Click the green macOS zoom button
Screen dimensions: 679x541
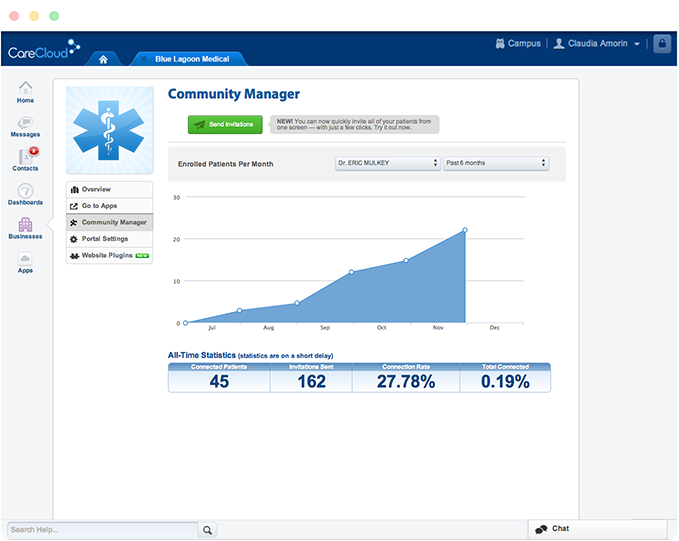[54, 16]
